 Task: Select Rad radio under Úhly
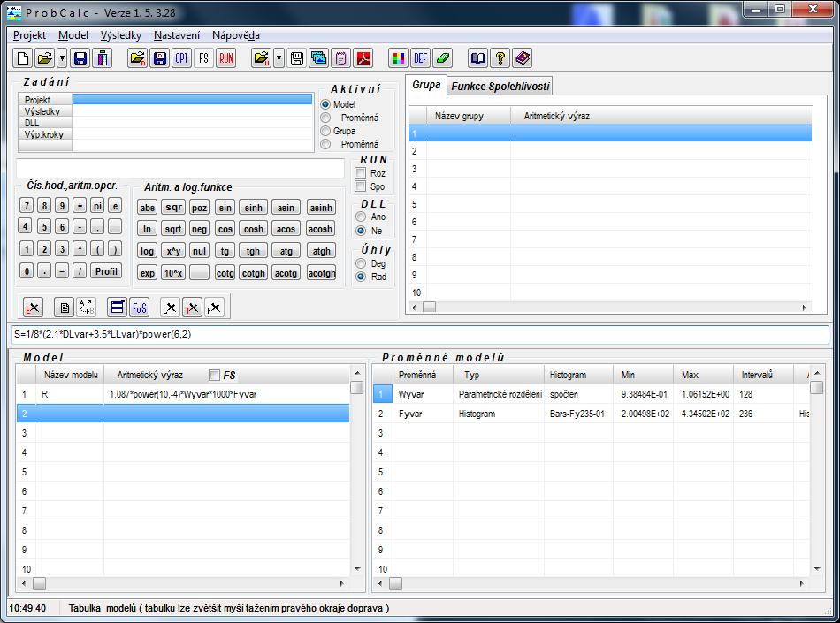[x=361, y=277]
